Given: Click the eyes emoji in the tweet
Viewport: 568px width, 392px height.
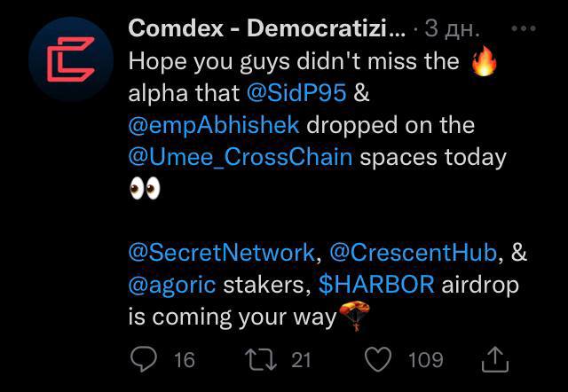Looking at the screenshot, I should click(x=145, y=188).
